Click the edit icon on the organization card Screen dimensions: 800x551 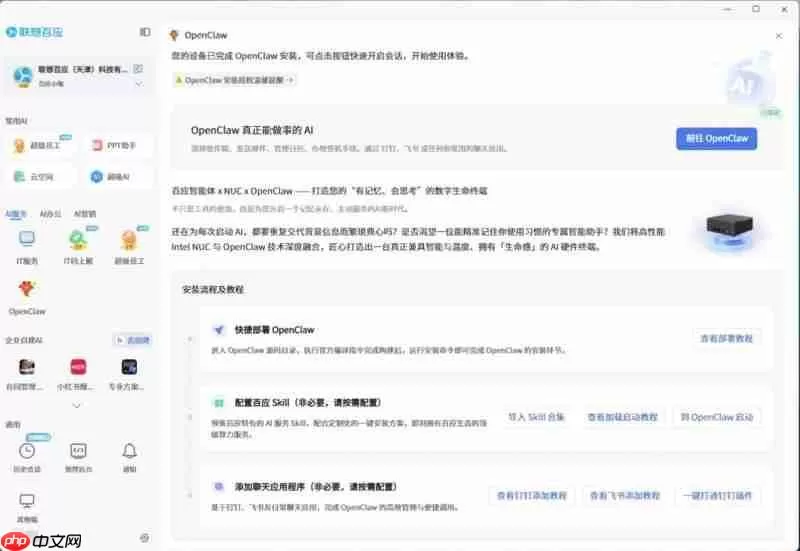click(138, 69)
